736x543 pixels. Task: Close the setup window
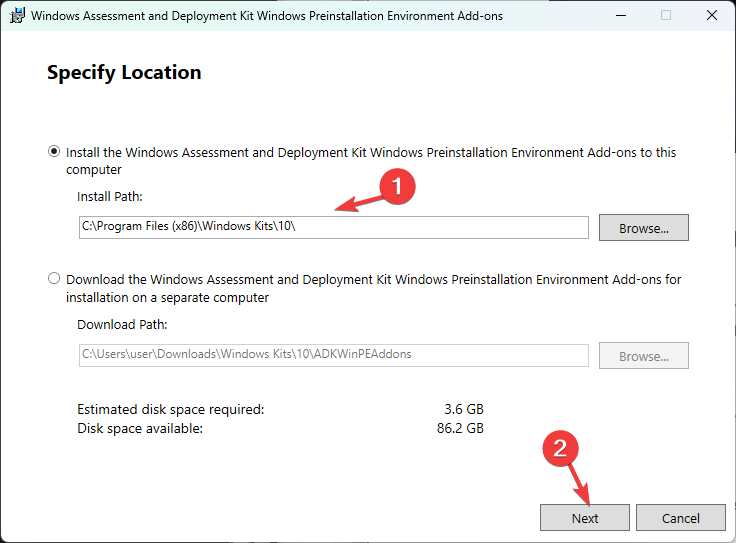[712, 15]
